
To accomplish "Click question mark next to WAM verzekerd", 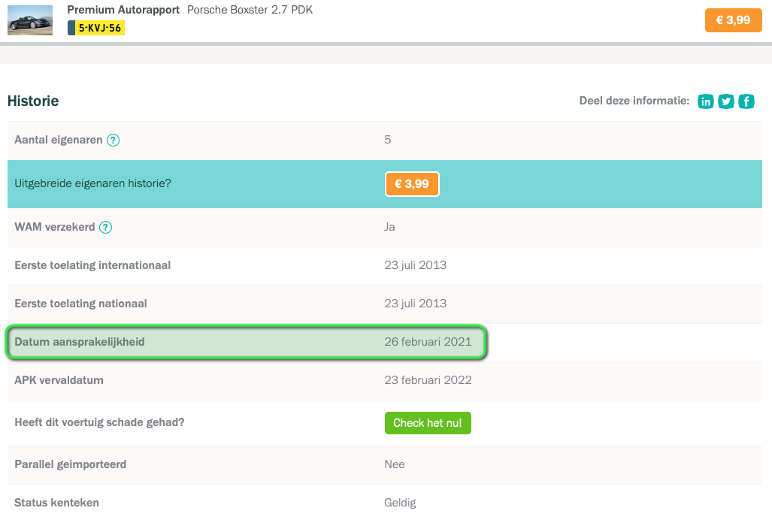I will (106, 227).
